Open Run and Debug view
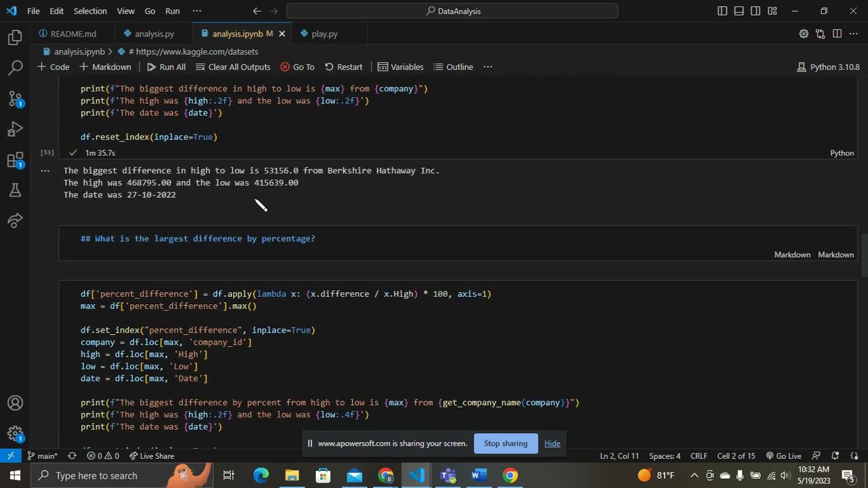 tap(15, 129)
